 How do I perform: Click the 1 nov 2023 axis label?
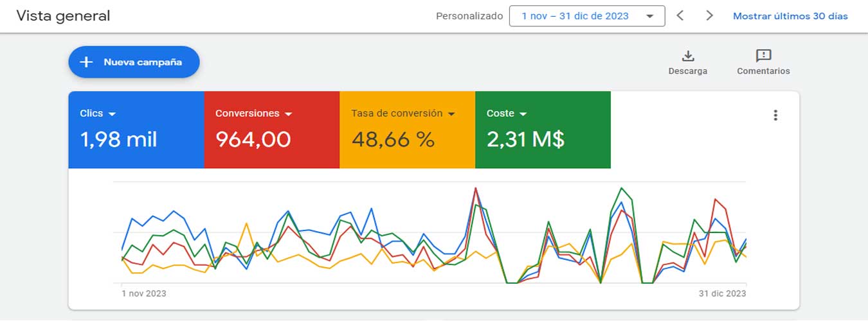(144, 293)
